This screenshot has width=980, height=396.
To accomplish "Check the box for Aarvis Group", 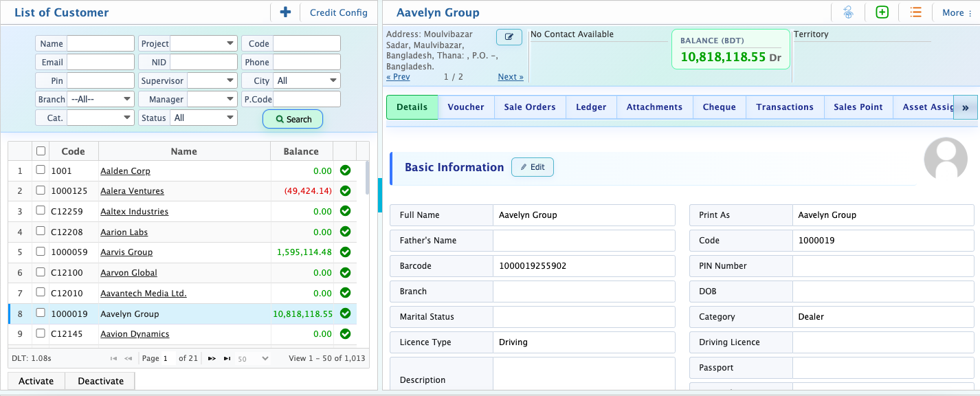I will click(x=41, y=252).
